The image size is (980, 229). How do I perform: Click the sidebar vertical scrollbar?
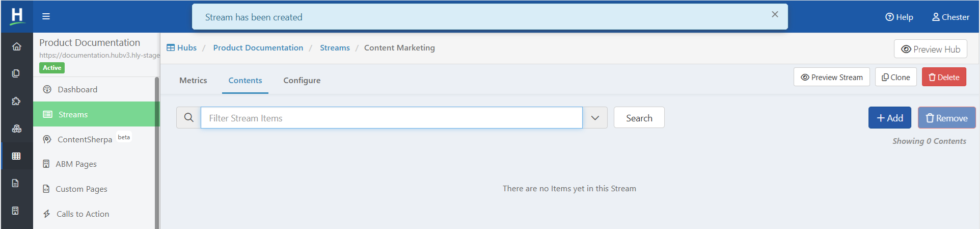(x=157, y=153)
